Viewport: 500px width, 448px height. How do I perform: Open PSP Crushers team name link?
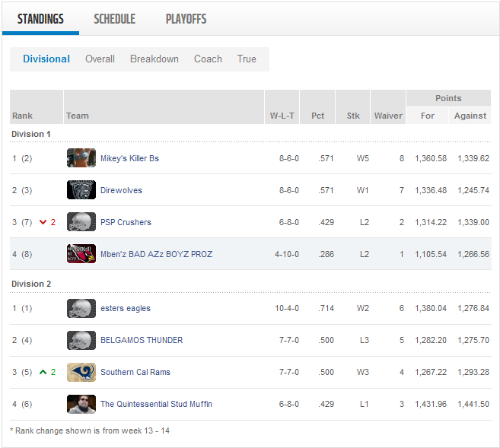(x=126, y=222)
